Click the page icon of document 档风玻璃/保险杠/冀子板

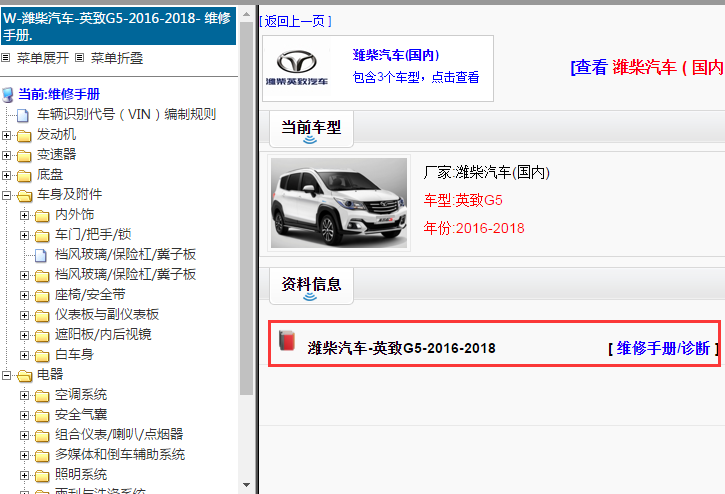point(41,255)
